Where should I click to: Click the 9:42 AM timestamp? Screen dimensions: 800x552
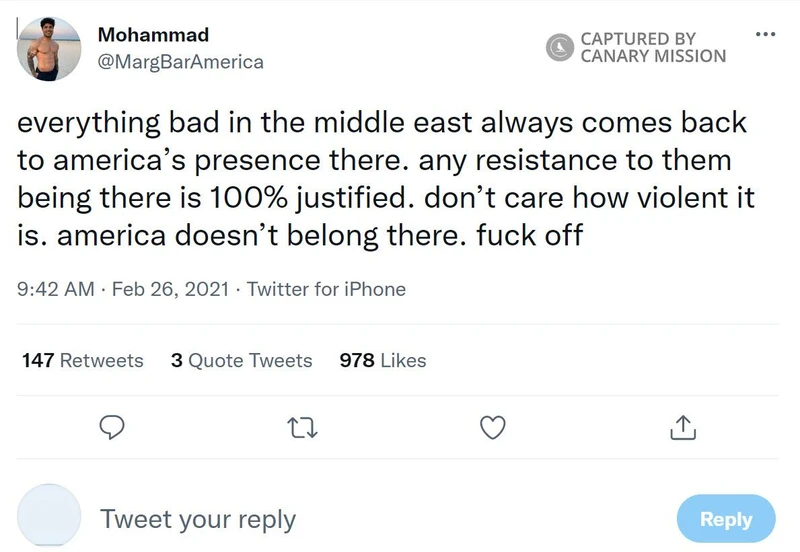(56, 290)
